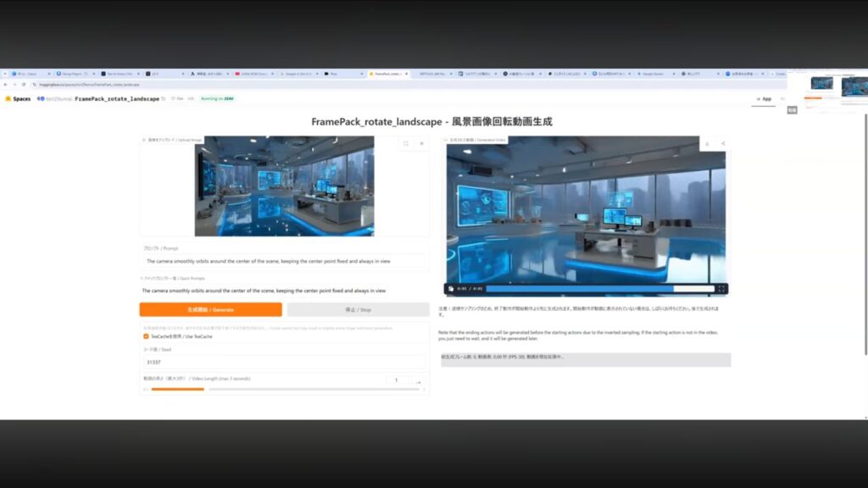Image resolution: width=868 pixels, height=488 pixels.
Task: Switch to the App tab
Action: pos(763,98)
